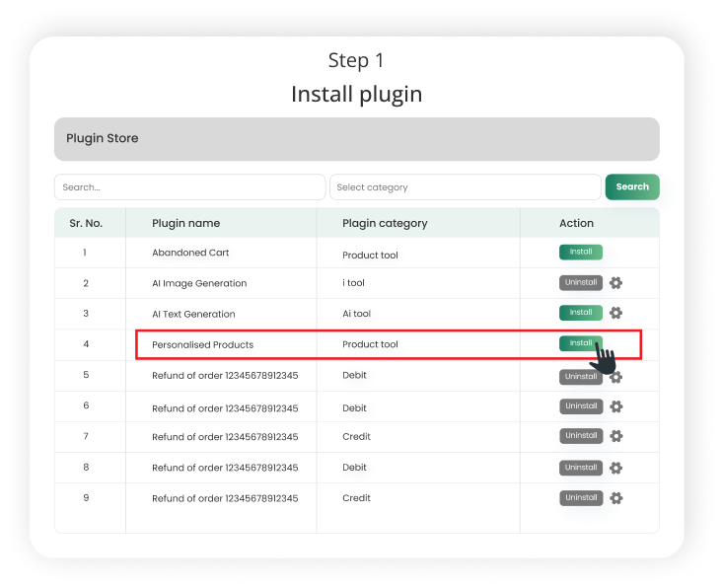Click the 'Ai tool' category cell
Screen dimensions: 721x588
356,314
